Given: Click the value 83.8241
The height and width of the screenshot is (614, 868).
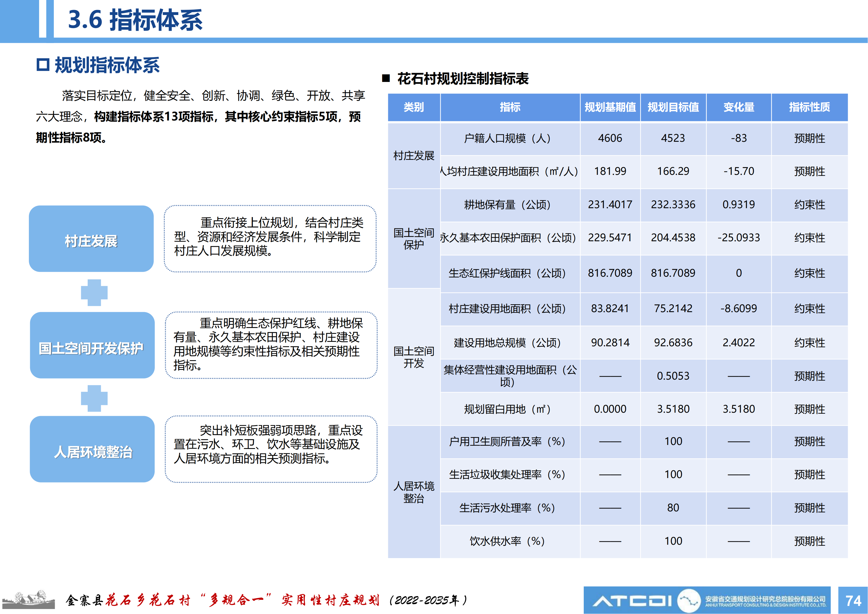Looking at the screenshot, I should (x=610, y=308).
